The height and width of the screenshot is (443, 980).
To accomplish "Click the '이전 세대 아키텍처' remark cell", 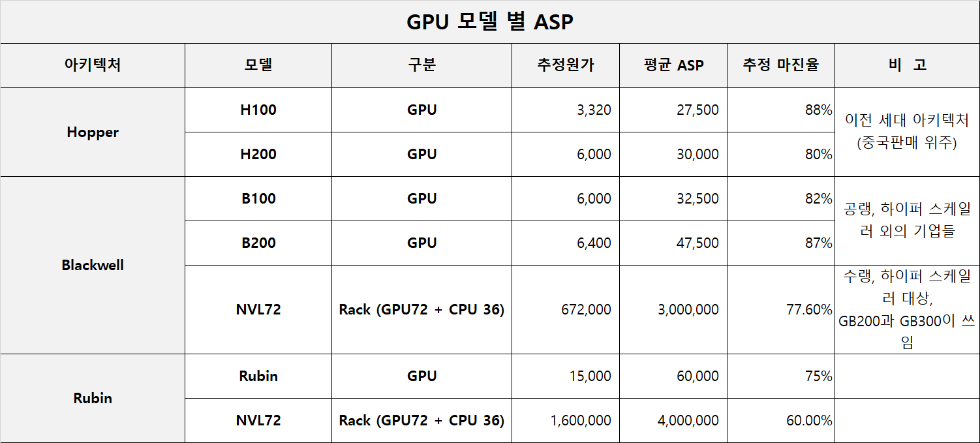I will (907, 132).
